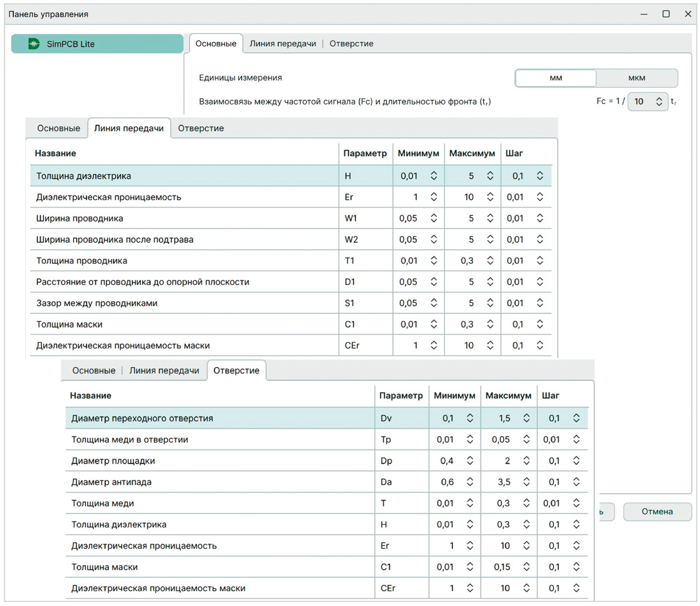700x606 pixels.
Task: Adjust minimum stepper for Толщина меди T
Action: point(470,503)
